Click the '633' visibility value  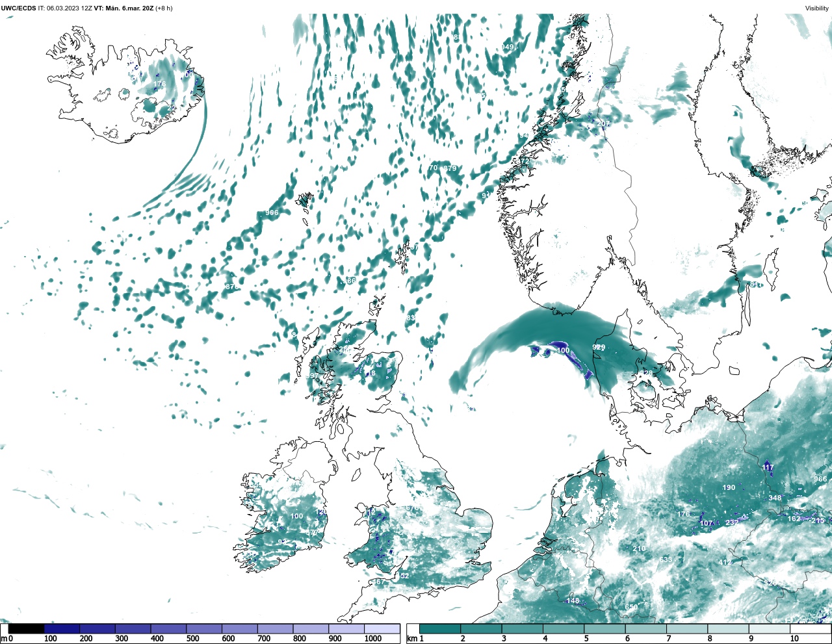coord(666,560)
